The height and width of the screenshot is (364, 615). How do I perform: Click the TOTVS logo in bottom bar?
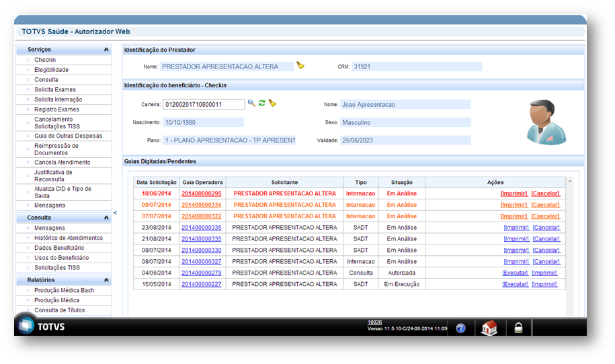[42, 326]
